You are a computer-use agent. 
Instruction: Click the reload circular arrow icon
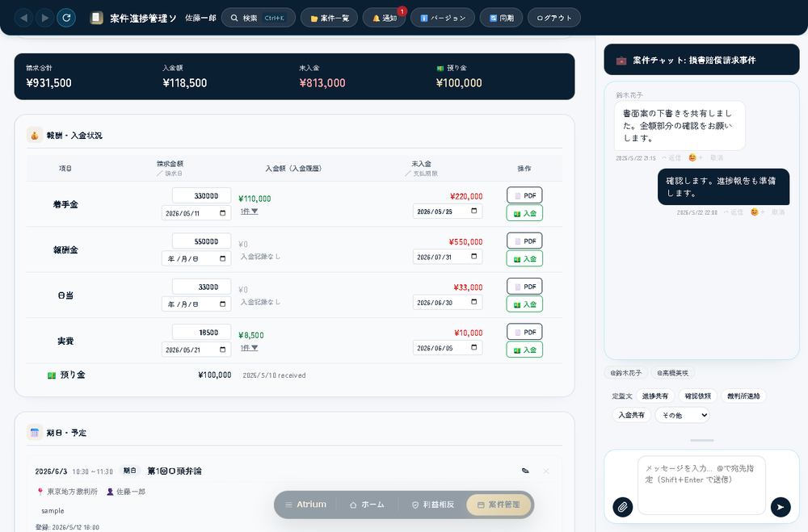pyautogui.click(x=66, y=18)
